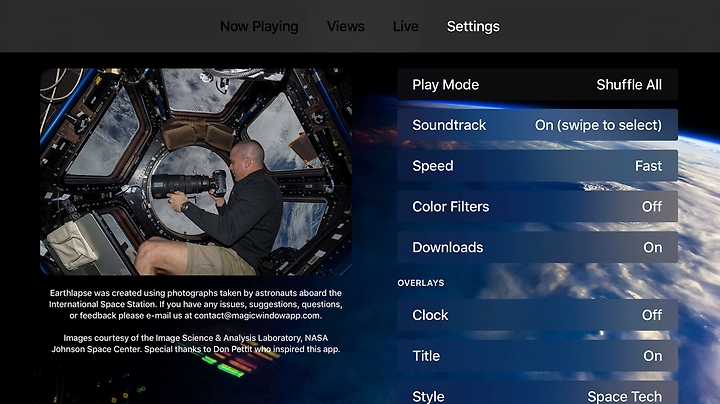Viewport: 720px width, 404px height.
Task: Toggle the Downloads setting
Action: [x=537, y=247]
